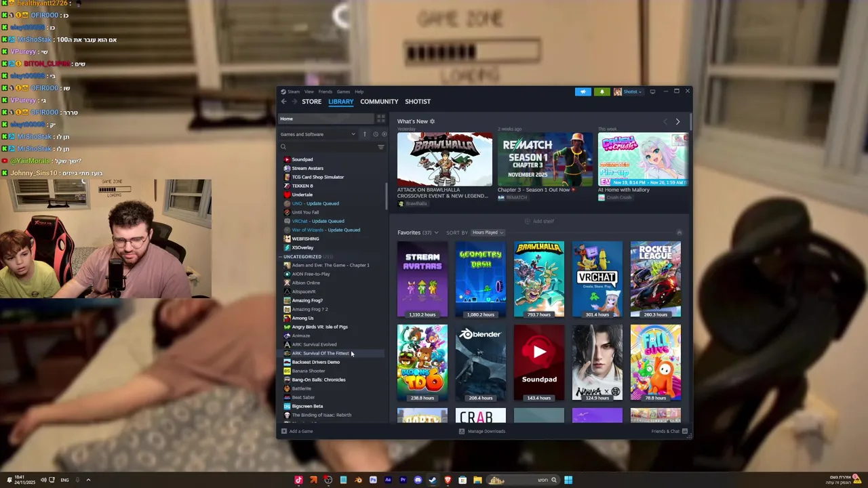Open the Help menu
This screenshot has width=868, height=488.
(359, 91)
